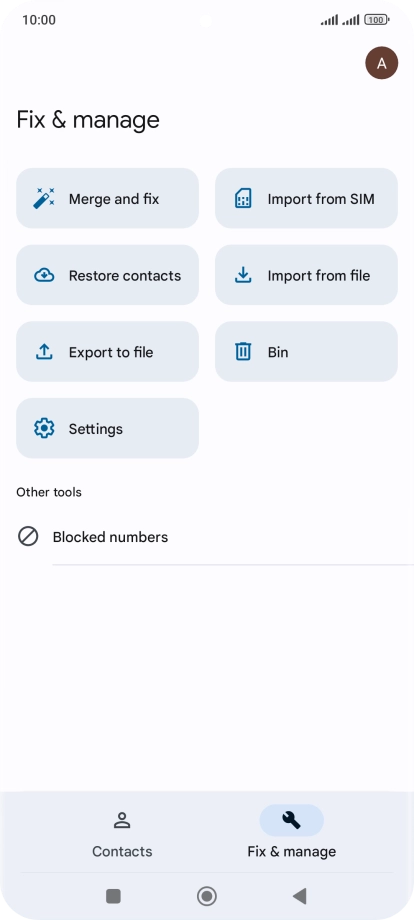Tap the wrench icon in bottom navigation

coord(291,820)
